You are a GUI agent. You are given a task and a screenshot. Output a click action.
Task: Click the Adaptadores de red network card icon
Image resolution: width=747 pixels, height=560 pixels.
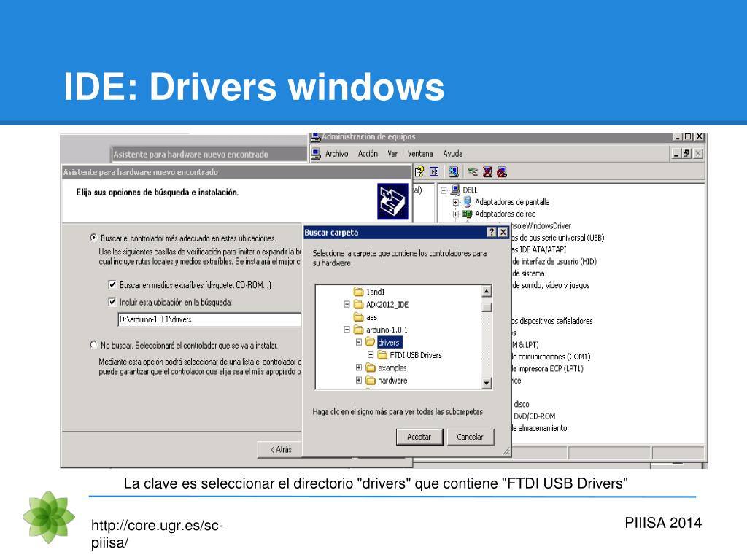[468, 214]
